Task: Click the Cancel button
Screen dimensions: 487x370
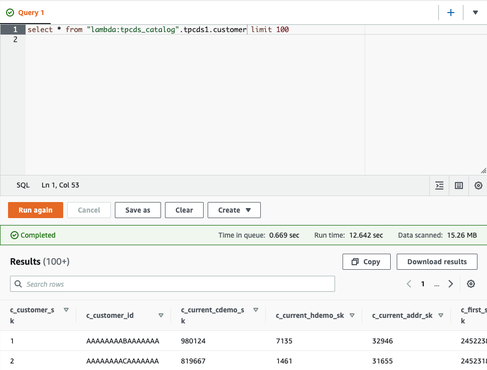Action: coord(89,210)
